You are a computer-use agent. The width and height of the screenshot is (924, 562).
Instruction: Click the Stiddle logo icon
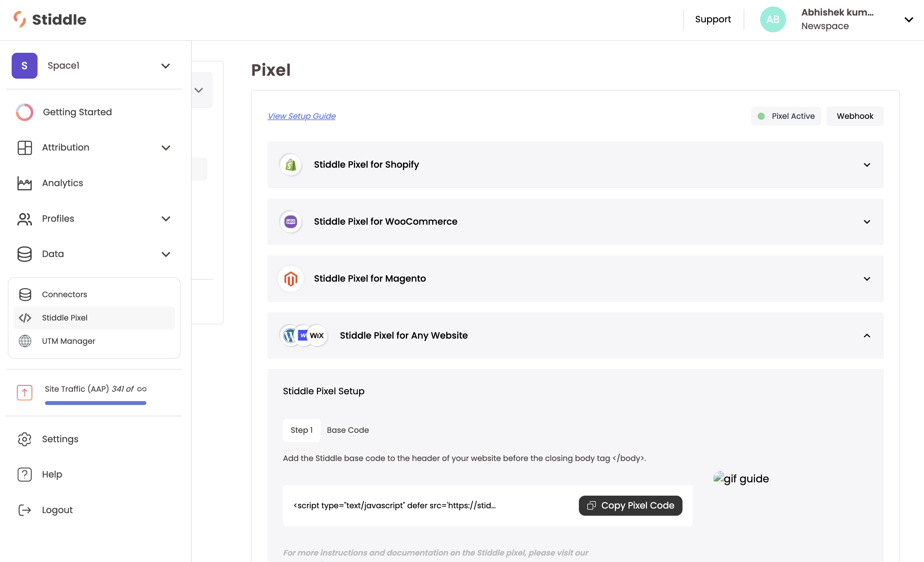[x=19, y=19]
